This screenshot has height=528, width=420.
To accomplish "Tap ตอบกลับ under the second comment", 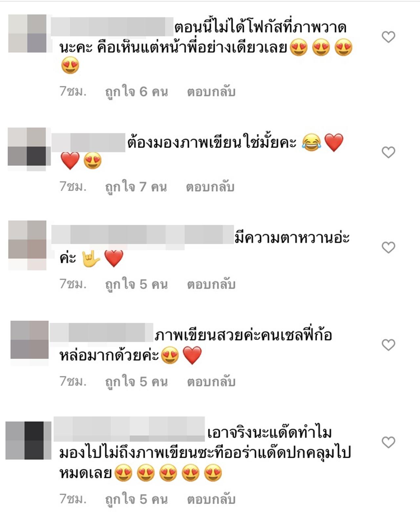I will tap(210, 187).
